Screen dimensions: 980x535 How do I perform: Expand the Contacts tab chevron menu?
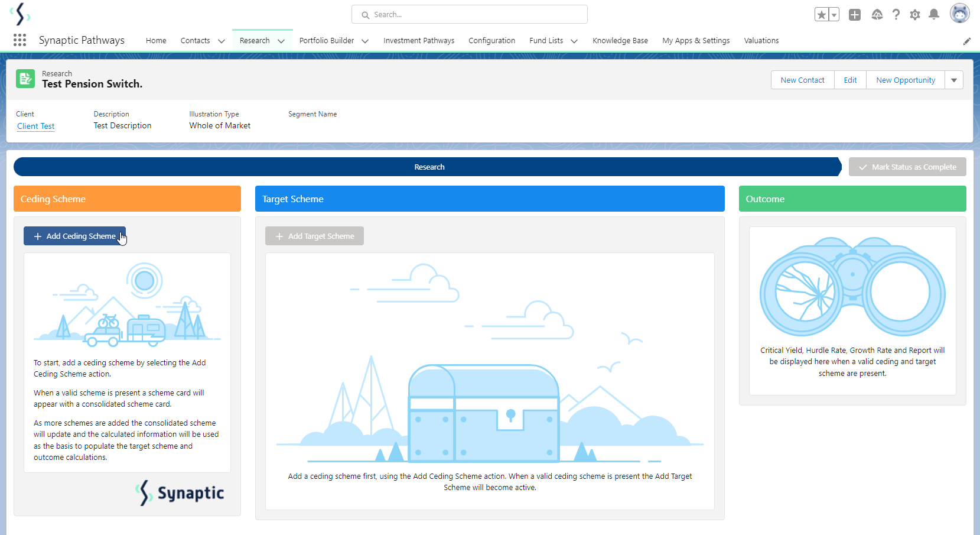click(x=222, y=41)
